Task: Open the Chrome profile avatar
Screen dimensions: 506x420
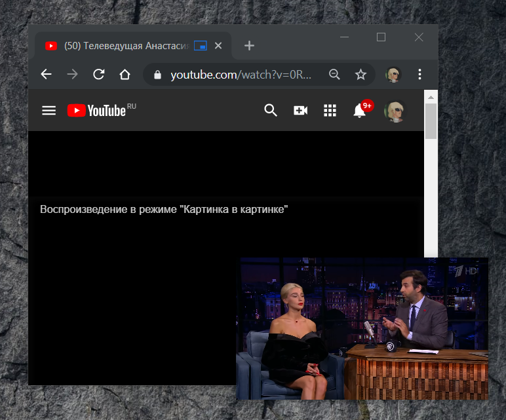Action: pos(393,75)
